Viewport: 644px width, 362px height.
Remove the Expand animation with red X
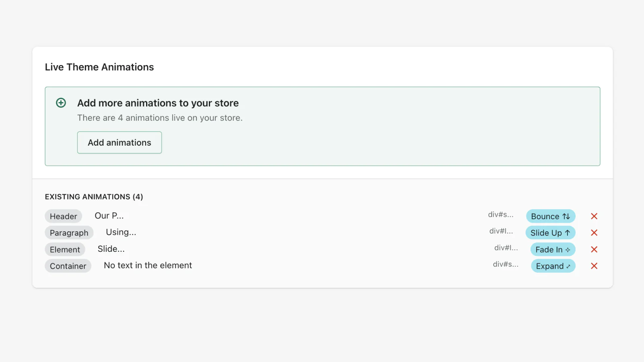pos(594,266)
